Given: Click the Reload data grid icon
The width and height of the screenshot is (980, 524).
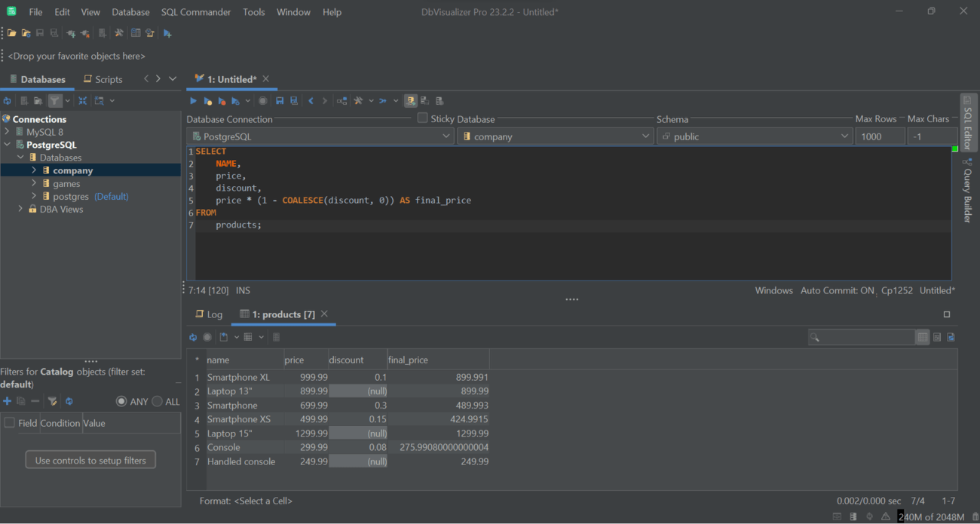Looking at the screenshot, I should point(194,337).
